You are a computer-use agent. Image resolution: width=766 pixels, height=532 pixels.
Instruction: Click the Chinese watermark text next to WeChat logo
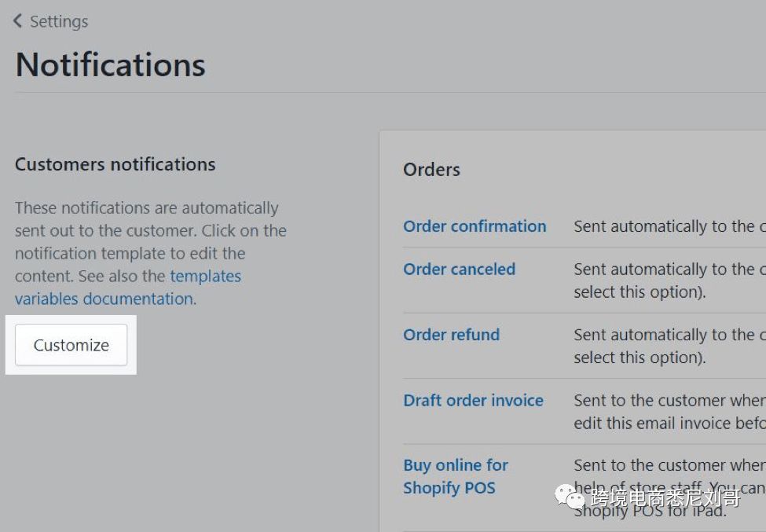coord(665,498)
